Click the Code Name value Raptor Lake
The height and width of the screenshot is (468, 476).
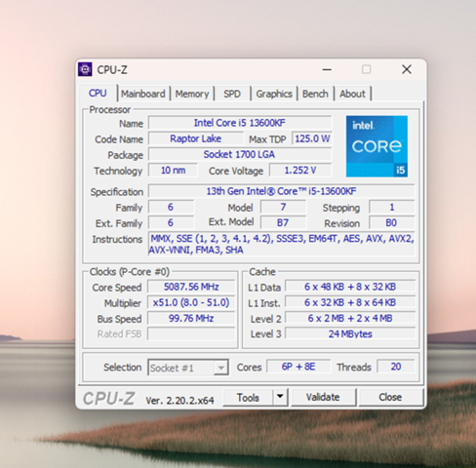coord(195,138)
